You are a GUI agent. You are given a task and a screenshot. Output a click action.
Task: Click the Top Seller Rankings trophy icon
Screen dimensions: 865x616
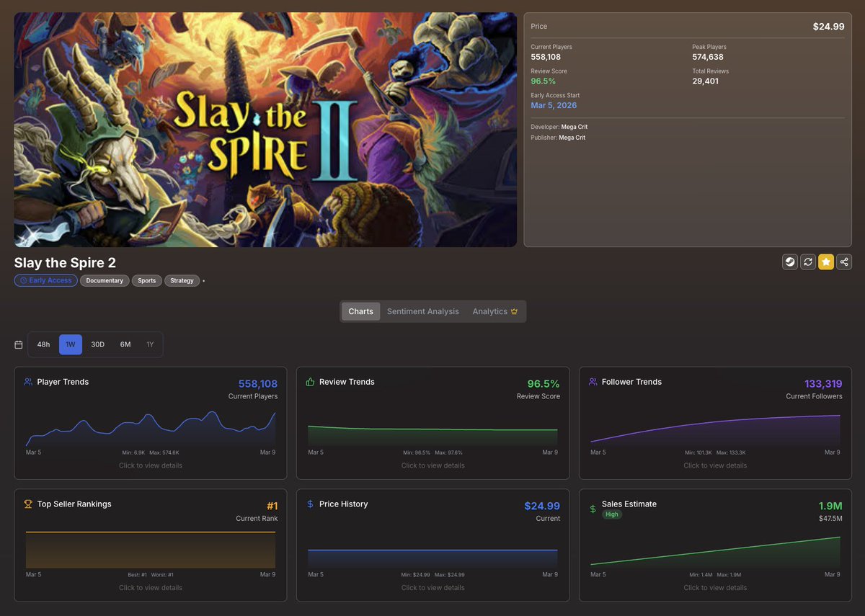[28, 504]
